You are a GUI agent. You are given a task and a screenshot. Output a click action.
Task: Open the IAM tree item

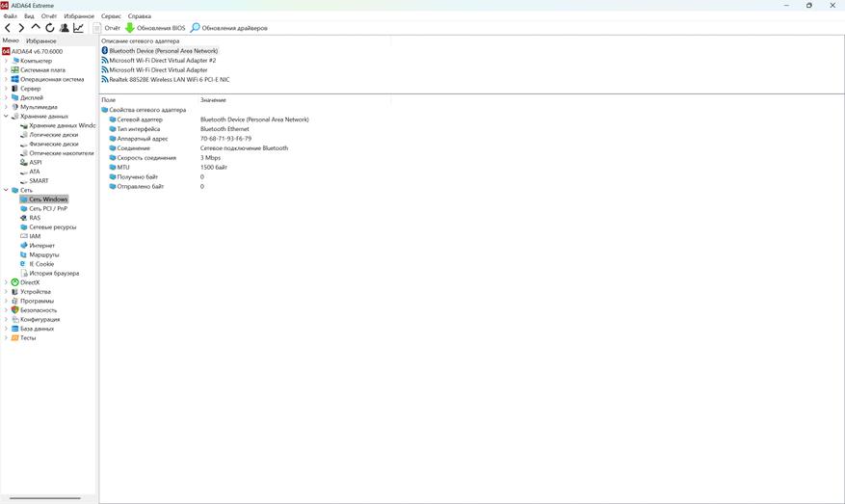(30, 236)
